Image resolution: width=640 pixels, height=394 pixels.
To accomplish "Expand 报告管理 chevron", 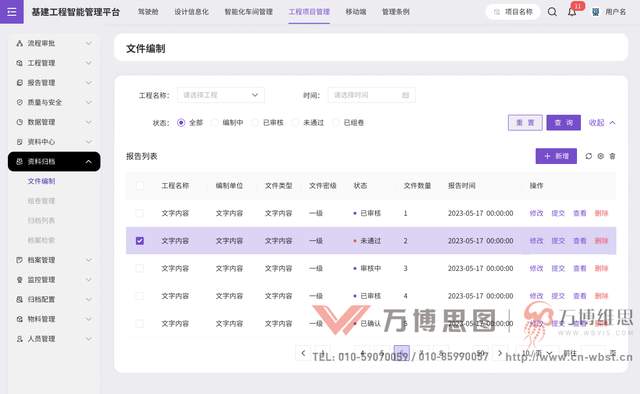I will pos(89,82).
